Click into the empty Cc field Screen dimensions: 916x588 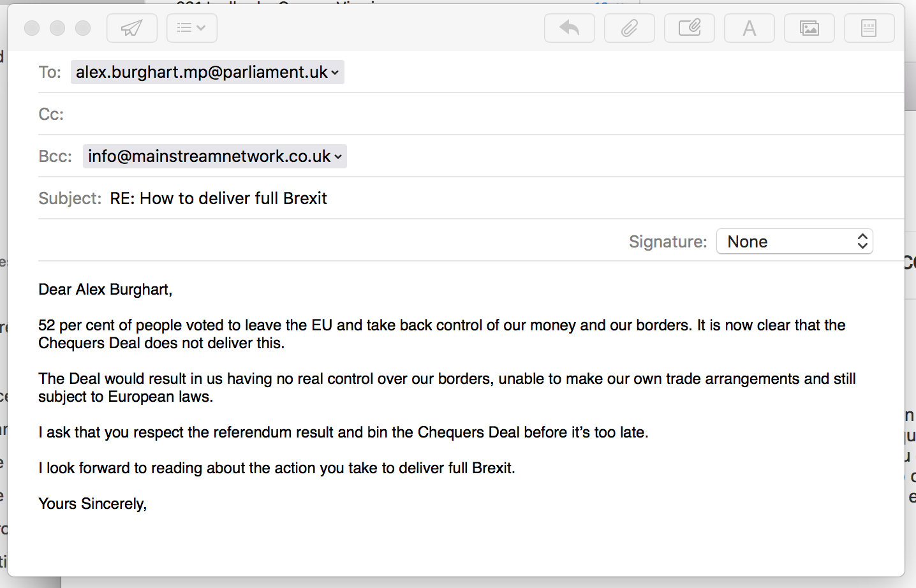447,114
